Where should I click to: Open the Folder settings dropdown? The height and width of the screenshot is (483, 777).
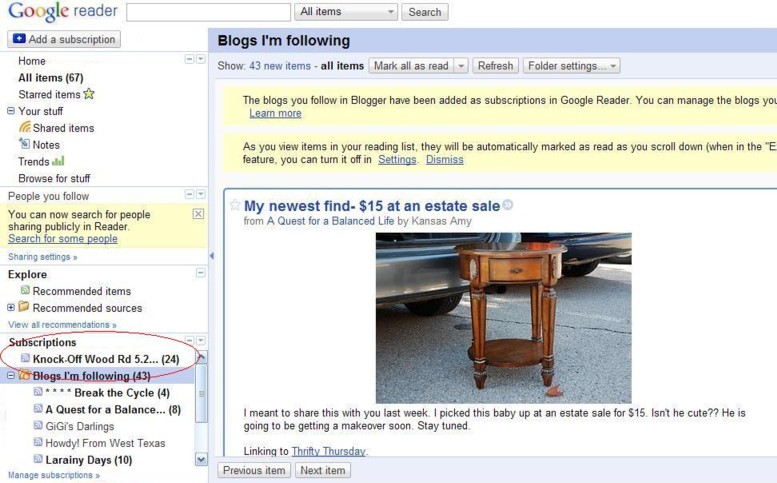571,66
